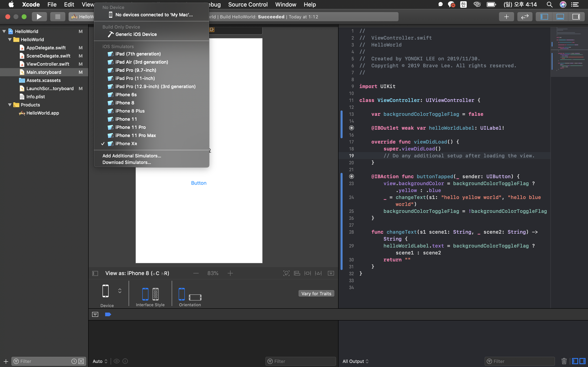Collapse the Products folder
The width and height of the screenshot is (588, 367).
tap(10, 105)
